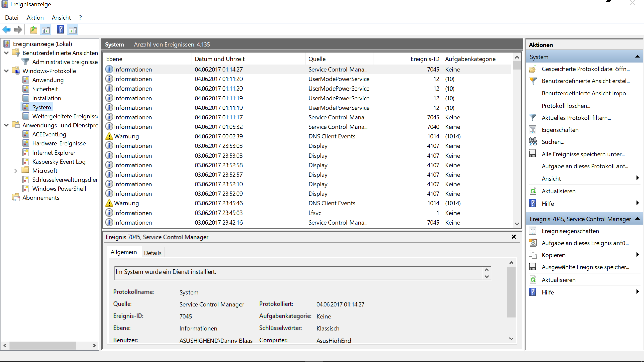The image size is (644, 362).
Task: Collapse the Windows-Protokolle tree node
Action: (x=6, y=71)
